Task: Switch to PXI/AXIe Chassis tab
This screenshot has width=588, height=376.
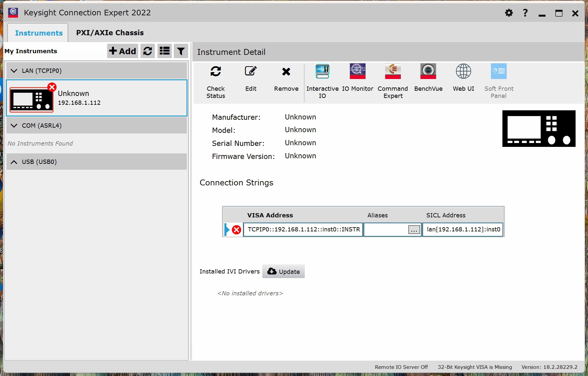Action: pyautogui.click(x=110, y=33)
